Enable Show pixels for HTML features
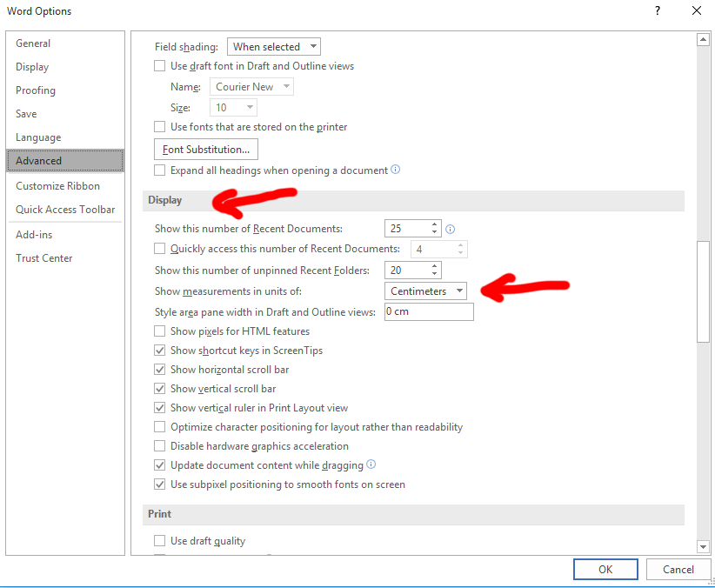 click(159, 331)
